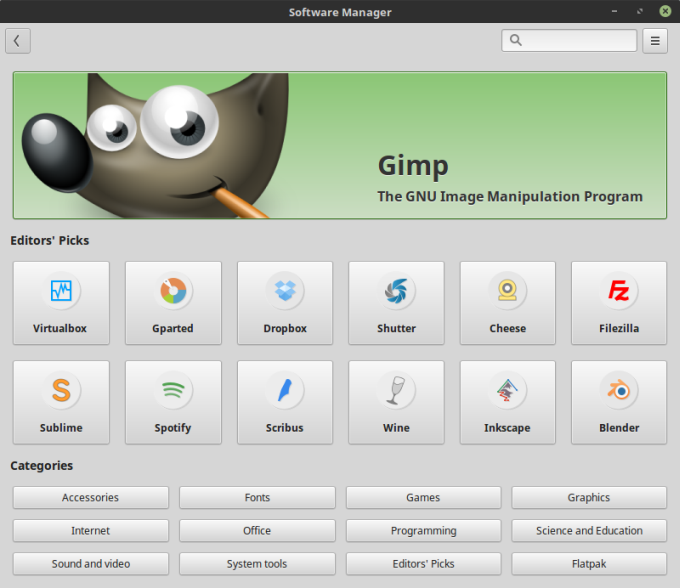Browse the Graphics category
This screenshot has height=588, width=680.
pyautogui.click(x=589, y=497)
